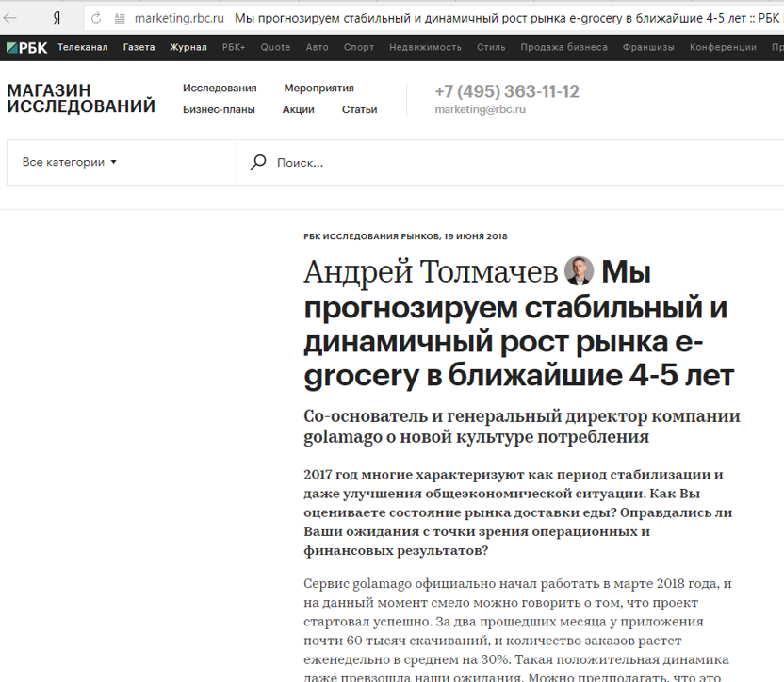Screen dimensions: 784x682
Task: Click the search magnifier icon
Action: tap(258, 162)
